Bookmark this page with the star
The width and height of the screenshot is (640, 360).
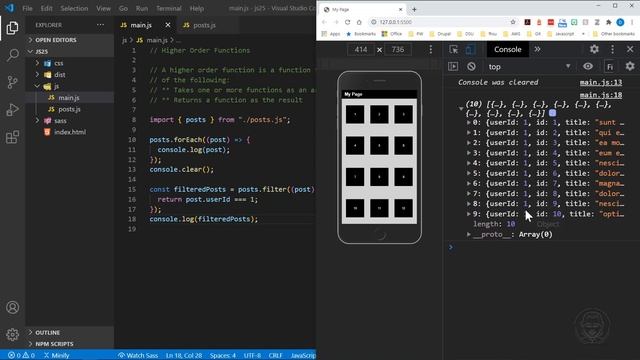click(513, 22)
